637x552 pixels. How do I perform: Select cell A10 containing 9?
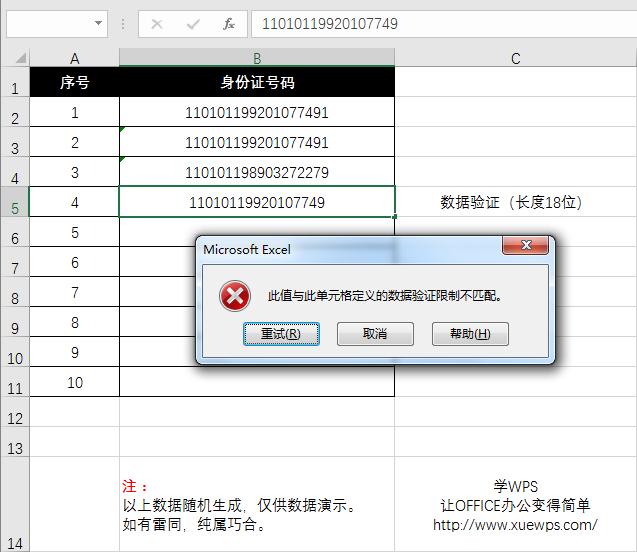click(x=74, y=352)
